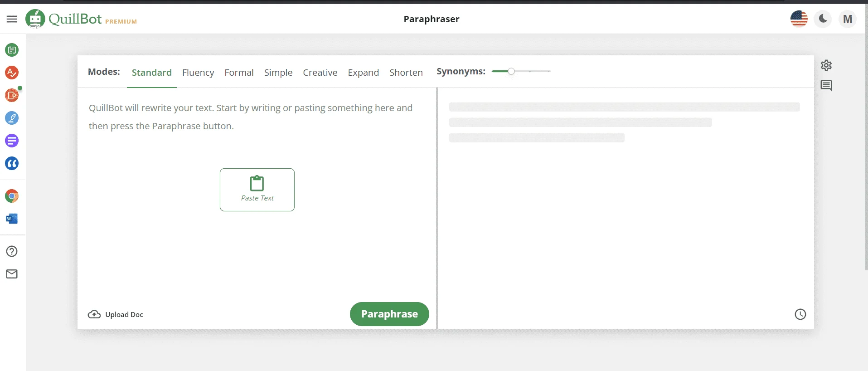Open the Citation Generator quote icon
Screen dimensions: 868x371
[x=12, y=163]
